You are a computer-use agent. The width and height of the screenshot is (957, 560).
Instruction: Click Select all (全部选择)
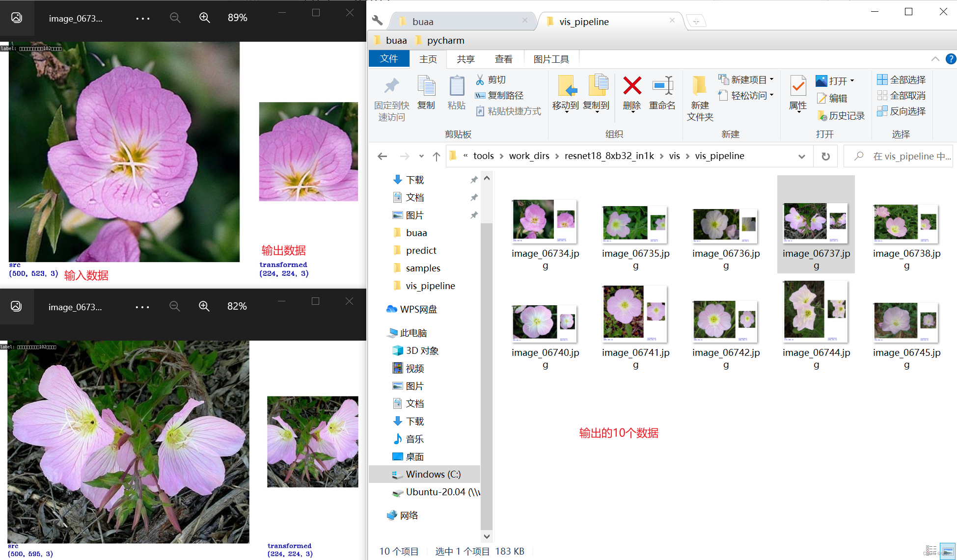[902, 80]
